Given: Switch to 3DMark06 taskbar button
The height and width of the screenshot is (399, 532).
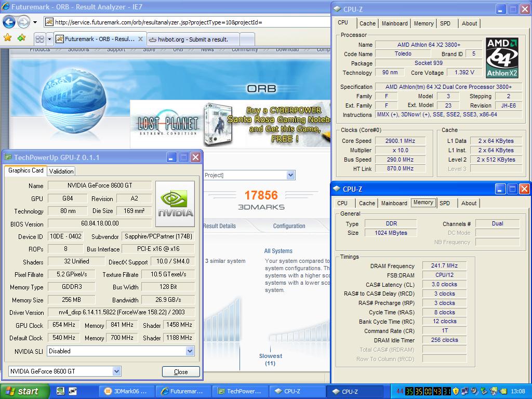Looking at the screenshot, I should point(126,391).
